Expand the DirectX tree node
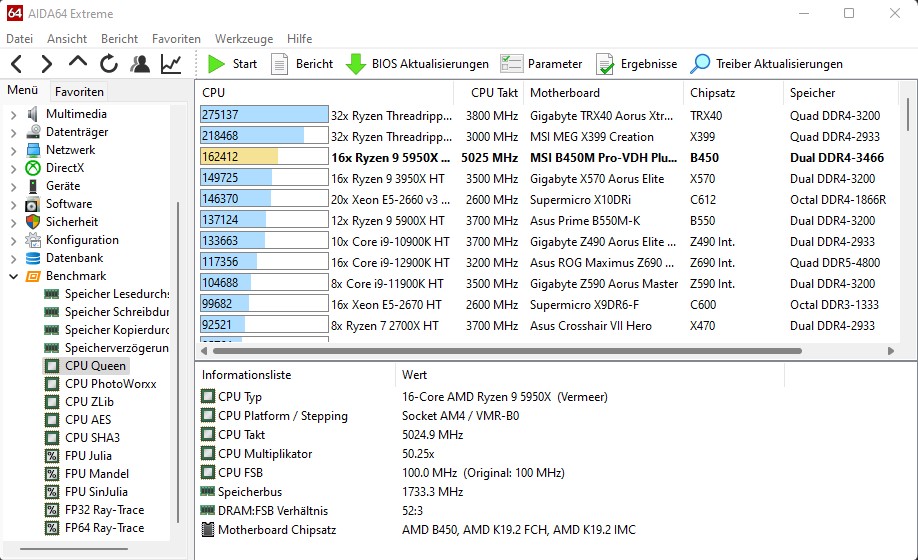 [x=13, y=169]
